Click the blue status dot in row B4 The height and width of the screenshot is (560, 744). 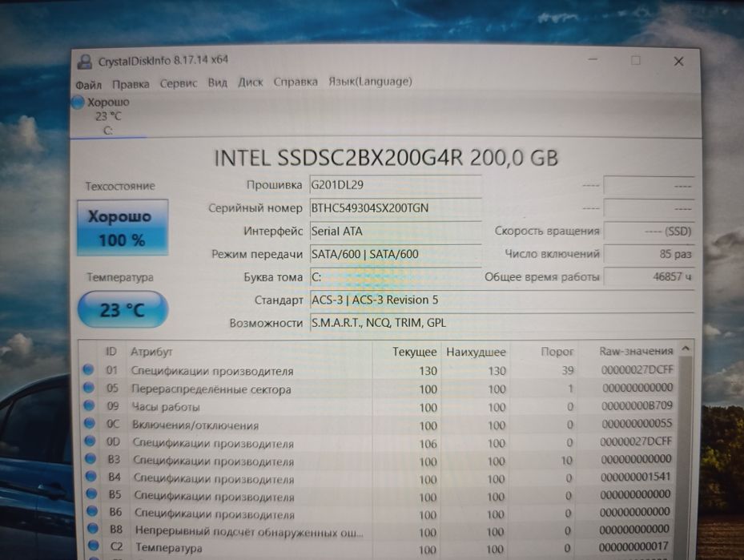[90, 477]
